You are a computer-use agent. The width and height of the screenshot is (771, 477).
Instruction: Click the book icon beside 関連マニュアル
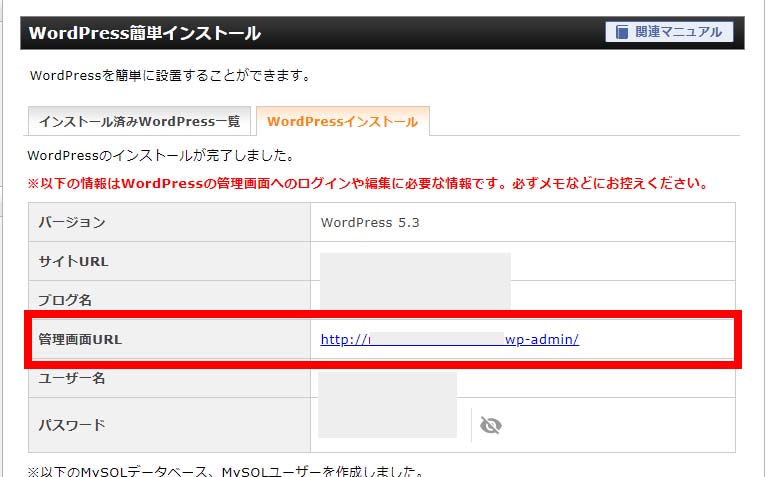pyautogui.click(x=620, y=32)
